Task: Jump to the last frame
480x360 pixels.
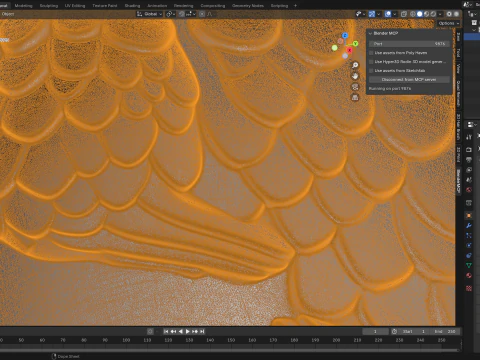Action: tap(202, 331)
